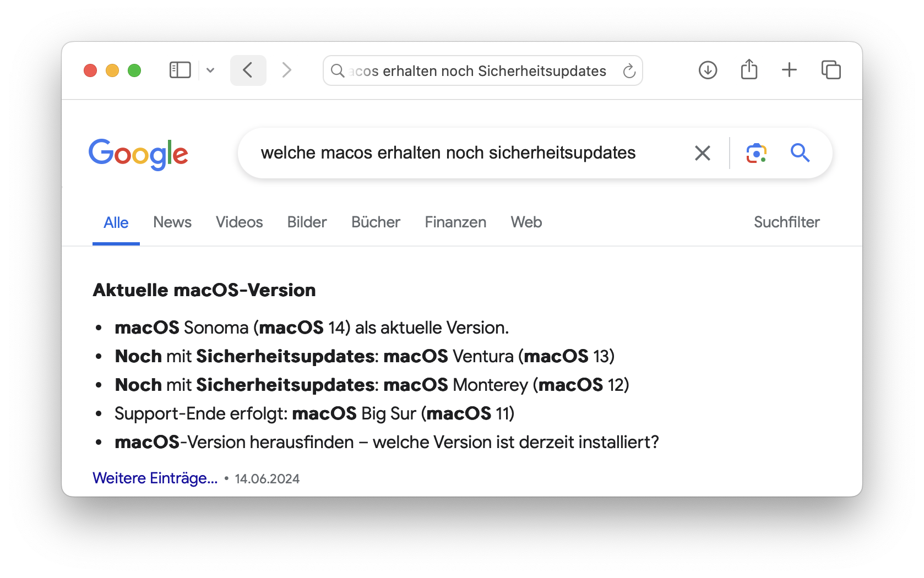Show Safari downloads
Screen dimensions: 924x578
point(708,70)
